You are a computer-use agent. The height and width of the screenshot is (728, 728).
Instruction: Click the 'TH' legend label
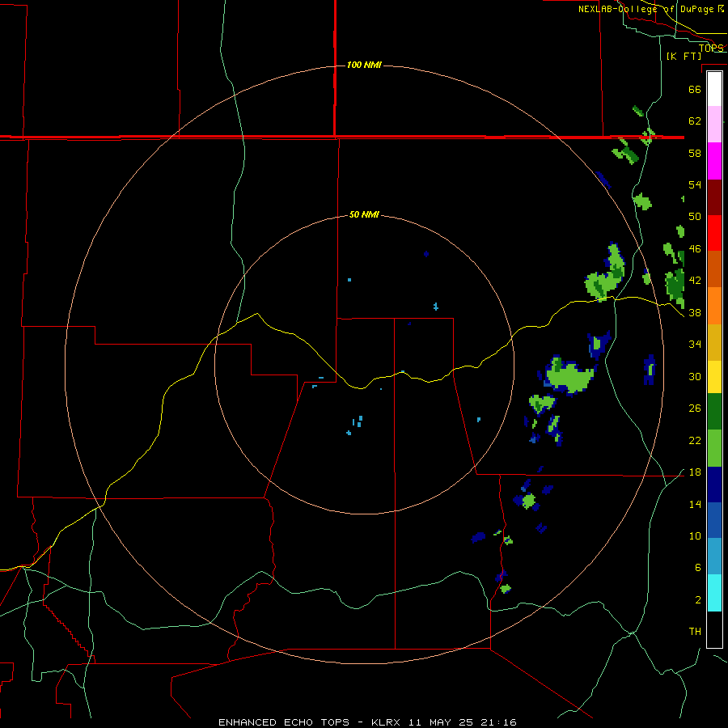[695, 632]
